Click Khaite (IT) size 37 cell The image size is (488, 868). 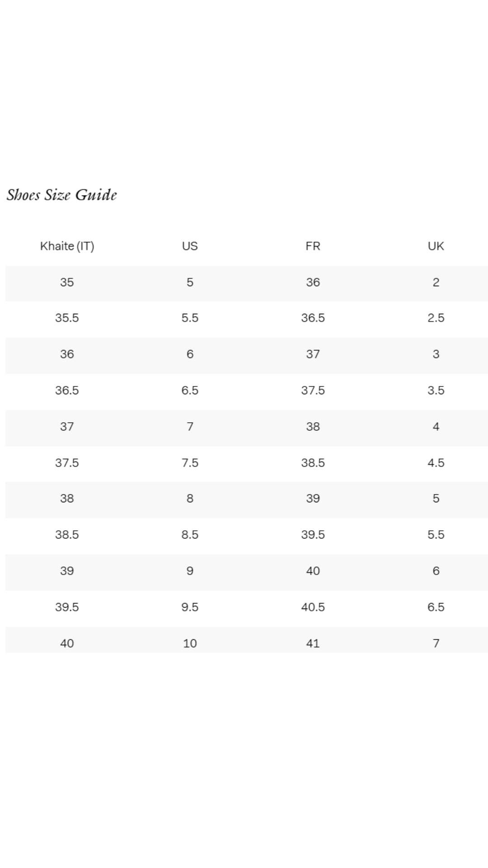pos(67,426)
